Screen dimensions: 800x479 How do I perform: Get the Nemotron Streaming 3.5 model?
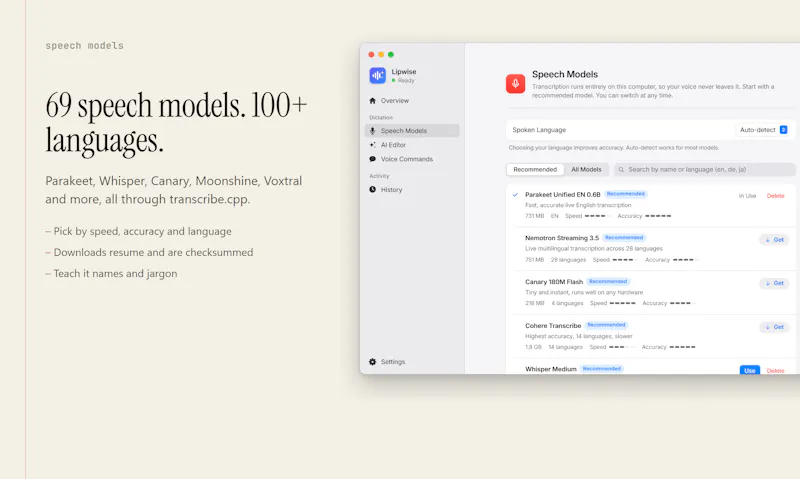coord(774,240)
